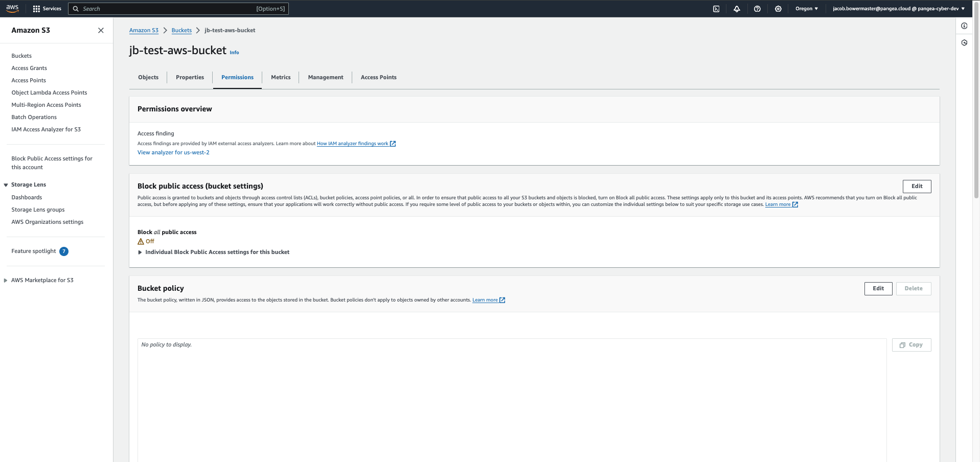The image size is (980, 462).
Task: Go to Buckets breadcrumb link
Action: click(x=181, y=31)
